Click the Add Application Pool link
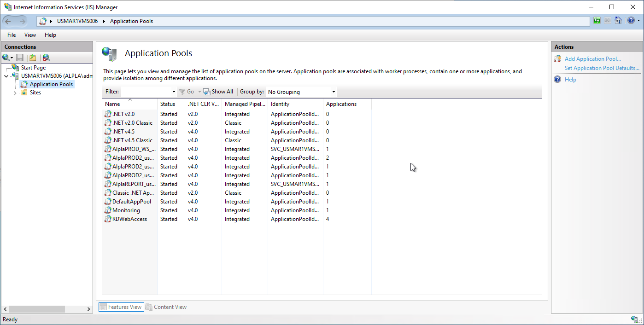The height and width of the screenshot is (325, 644). click(592, 59)
